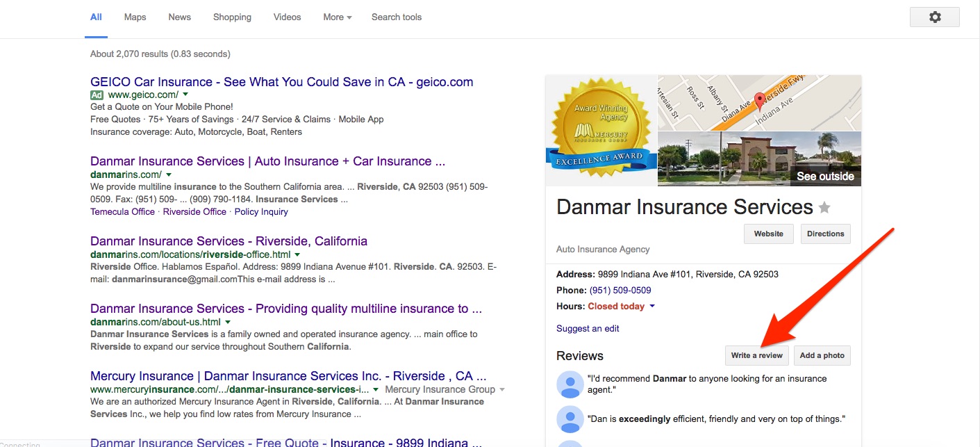Click the green Ad label on GEICO result
980x447 pixels.
(x=97, y=95)
